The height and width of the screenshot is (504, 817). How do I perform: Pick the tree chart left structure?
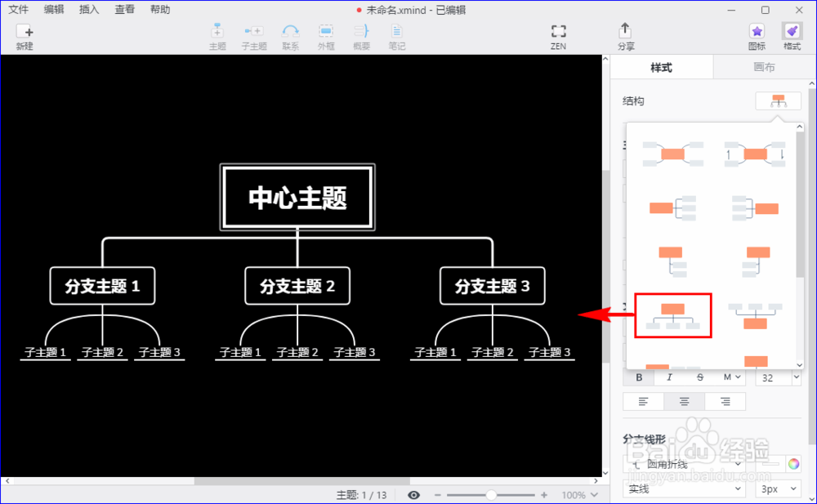click(755, 261)
